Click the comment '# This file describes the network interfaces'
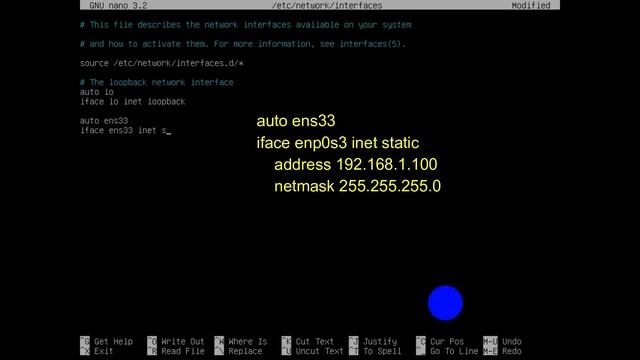This screenshot has width=640, height=360. 246,25
